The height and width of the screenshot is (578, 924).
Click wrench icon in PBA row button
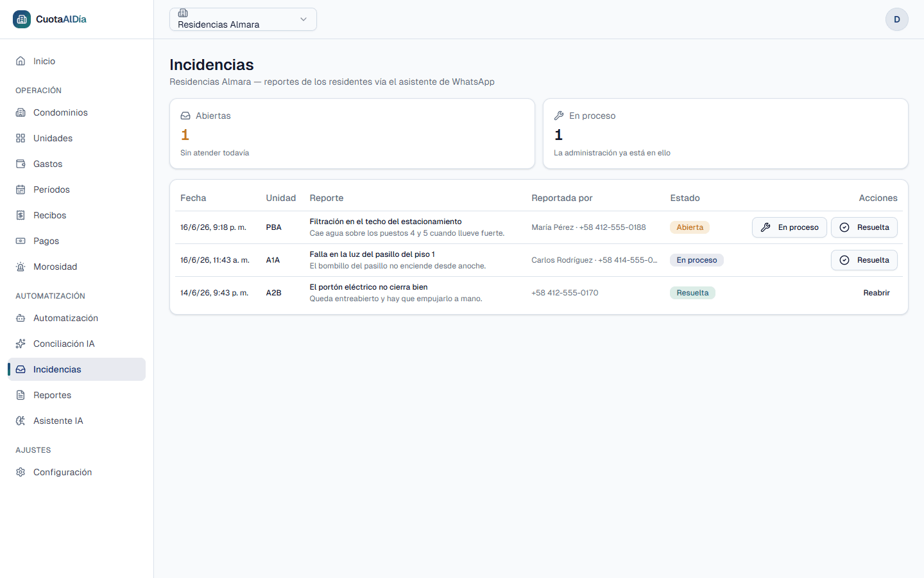766,227
